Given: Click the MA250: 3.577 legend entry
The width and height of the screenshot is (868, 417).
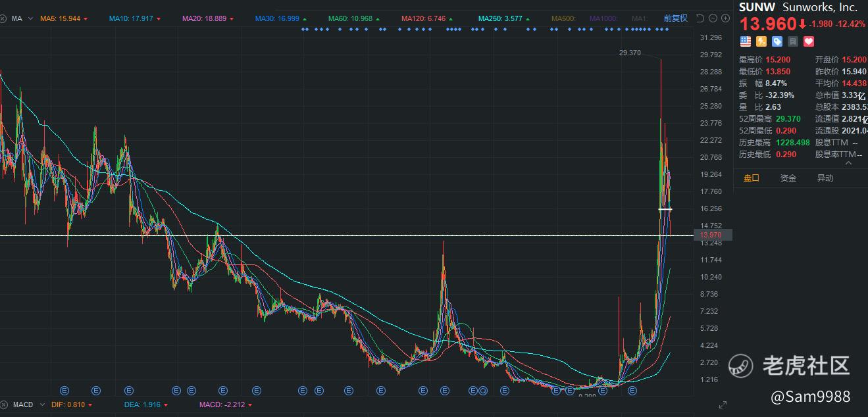Looking at the screenshot, I should tap(501, 19).
